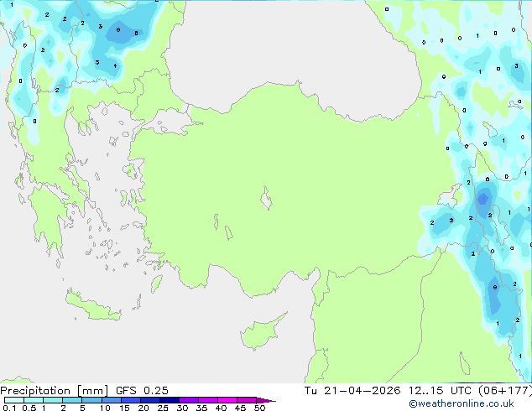Click the 40–45 mm magenta legend swatch
Image resolution: width=532 pixels, height=411 pixels.
[227, 400]
